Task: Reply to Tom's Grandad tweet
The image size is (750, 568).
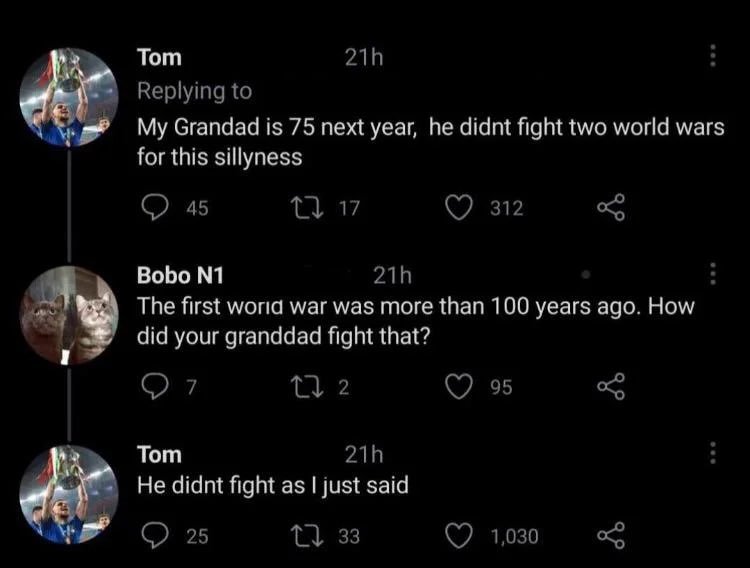Action: tap(153, 207)
